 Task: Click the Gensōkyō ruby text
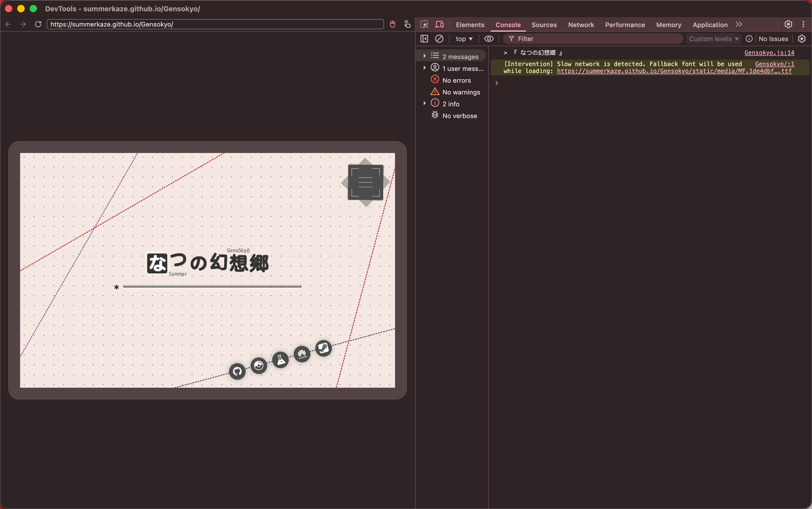coord(238,250)
